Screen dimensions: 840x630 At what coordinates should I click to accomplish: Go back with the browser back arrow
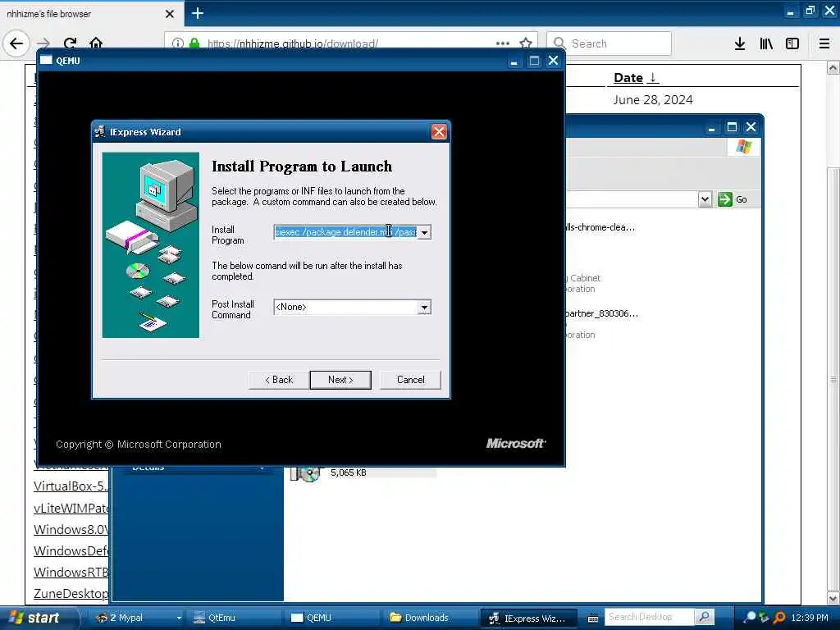click(16, 43)
